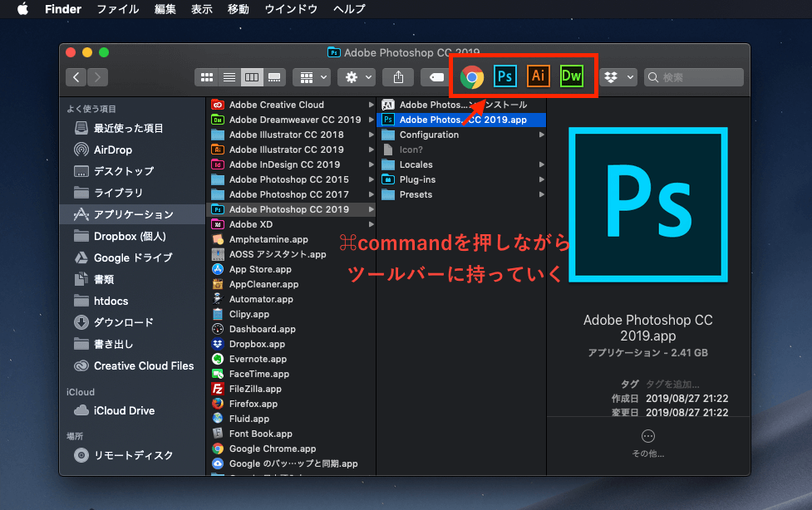This screenshot has width=812, height=510.
Task: Open the Apple menu
Action: coord(22,9)
